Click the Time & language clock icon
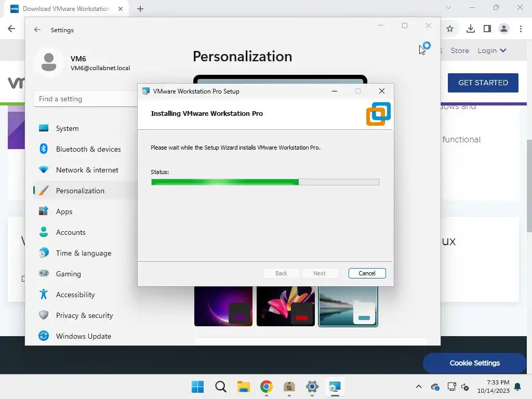This screenshot has height=399, width=532. (44, 253)
